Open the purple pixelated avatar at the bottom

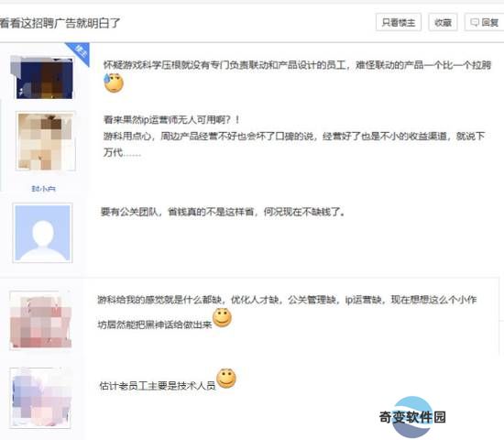click(40, 398)
